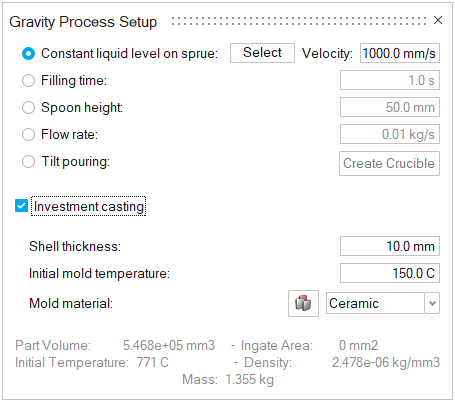Click the Investment casting label text
Viewport: 455px width, 400px height.
click(x=89, y=206)
